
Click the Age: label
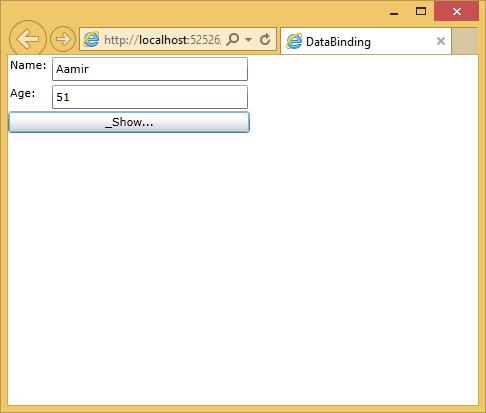pyautogui.click(x=23, y=93)
